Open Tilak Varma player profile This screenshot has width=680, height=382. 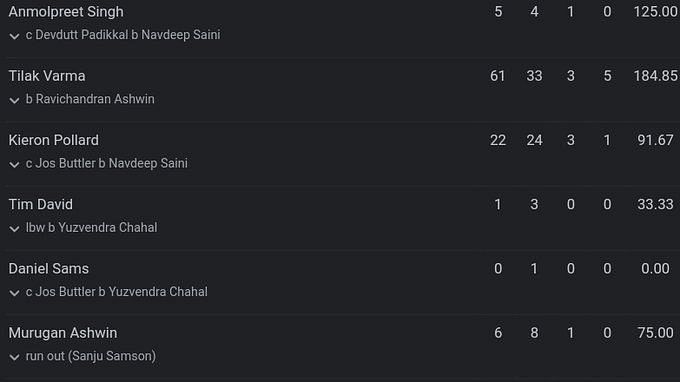pos(47,76)
